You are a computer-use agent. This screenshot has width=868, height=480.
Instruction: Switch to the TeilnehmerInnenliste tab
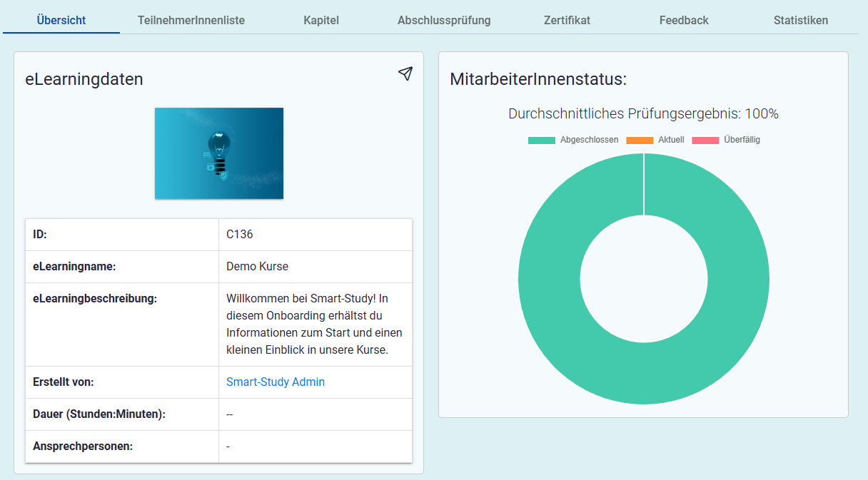tap(191, 20)
